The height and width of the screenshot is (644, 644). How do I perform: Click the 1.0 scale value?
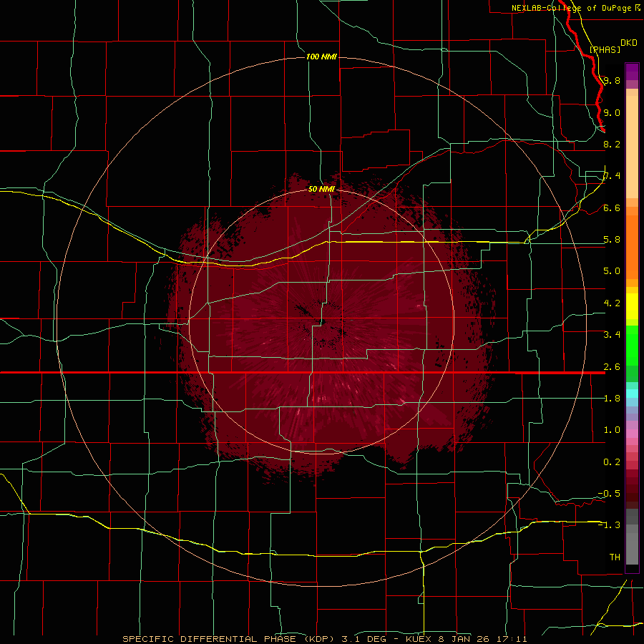tap(612, 430)
